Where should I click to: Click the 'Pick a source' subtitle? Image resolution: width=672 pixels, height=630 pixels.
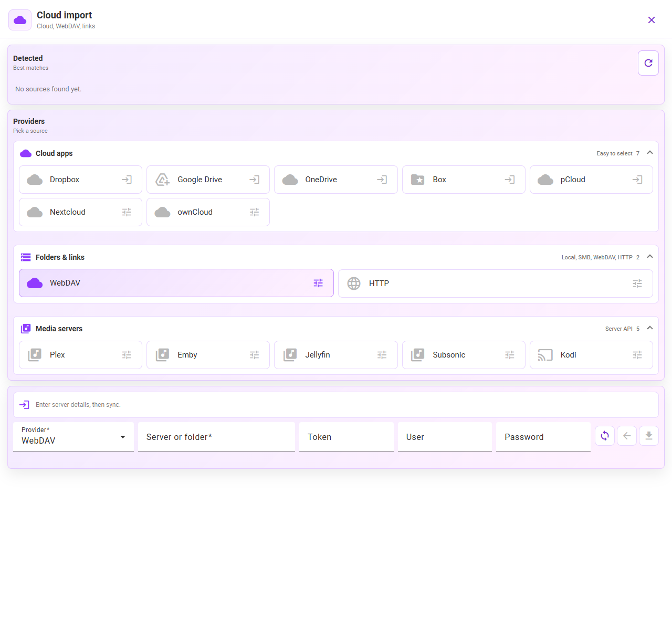point(30,131)
